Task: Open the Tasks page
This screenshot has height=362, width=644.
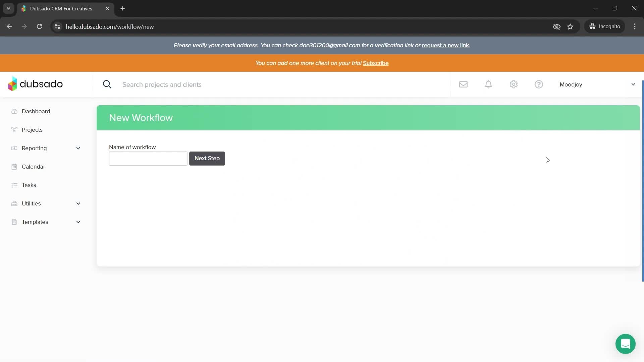Action: (29, 185)
